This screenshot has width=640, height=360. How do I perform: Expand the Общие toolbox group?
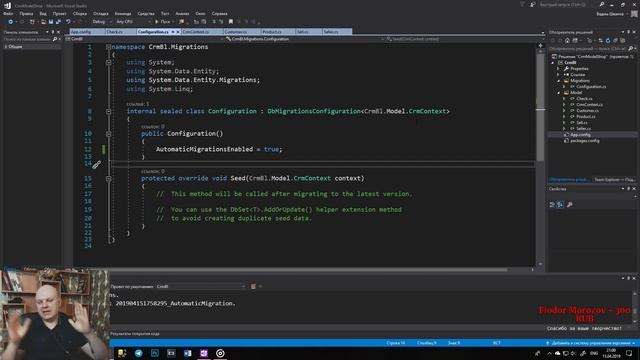pos(6,47)
